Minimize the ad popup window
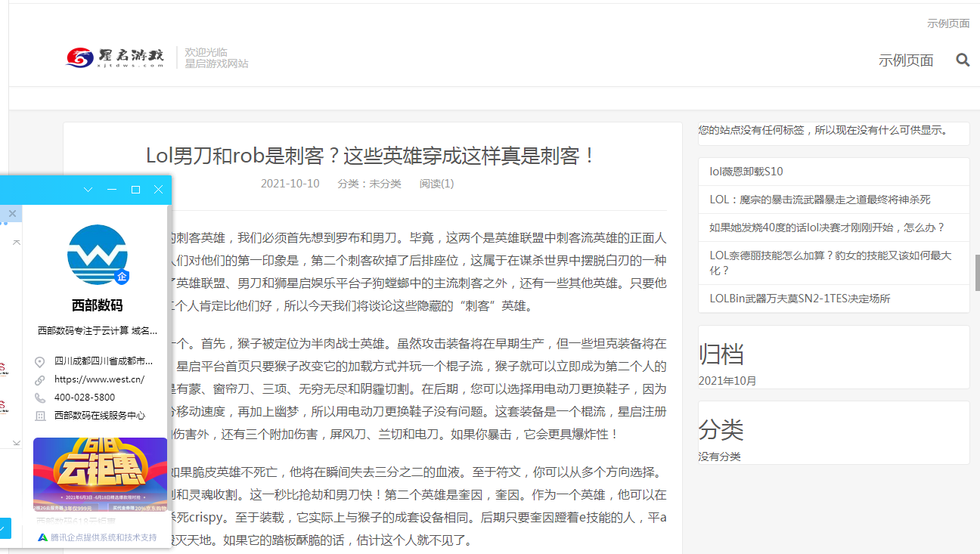 pos(112,190)
